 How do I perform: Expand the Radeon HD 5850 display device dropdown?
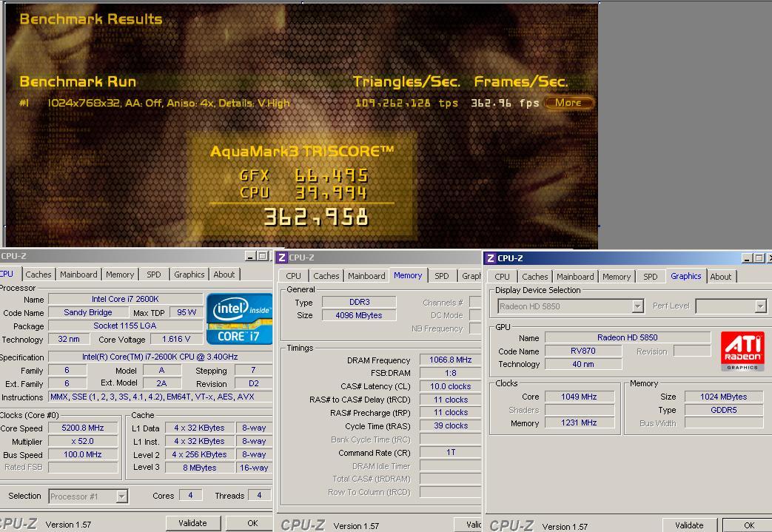[637, 306]
